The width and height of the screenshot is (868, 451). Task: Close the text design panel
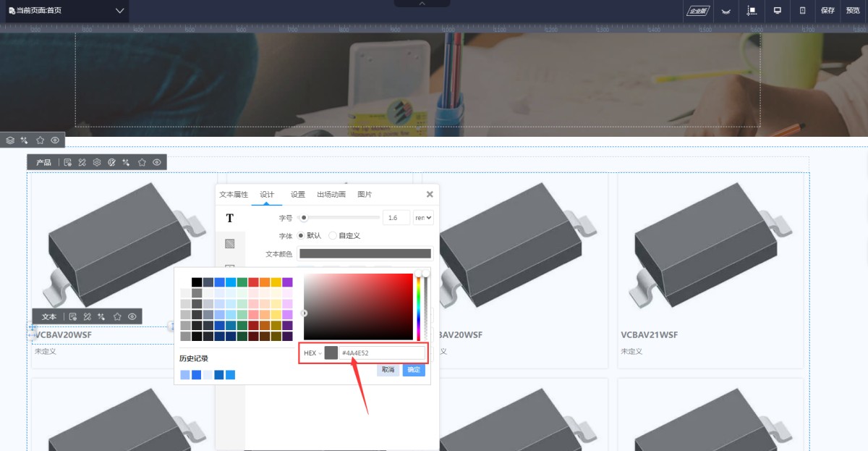click(430, 195)
